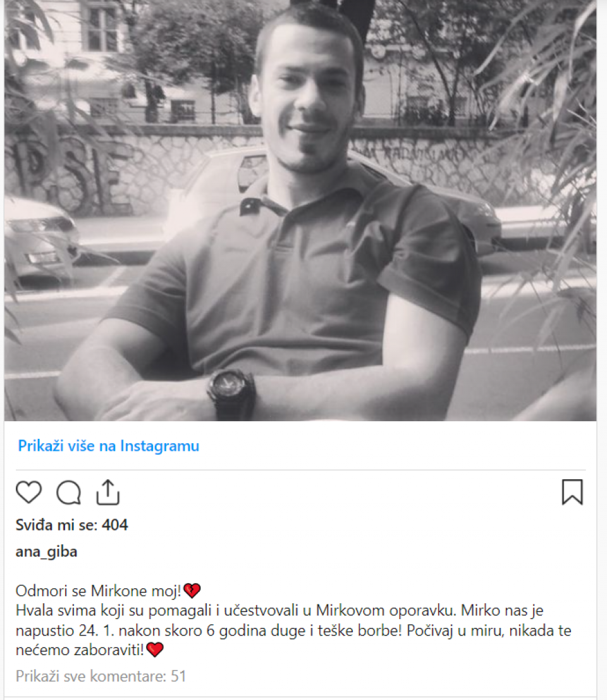Select caption line 'Odmori se Mirkone moj!'
Viewport: 607px width, 700px height.
98,591
